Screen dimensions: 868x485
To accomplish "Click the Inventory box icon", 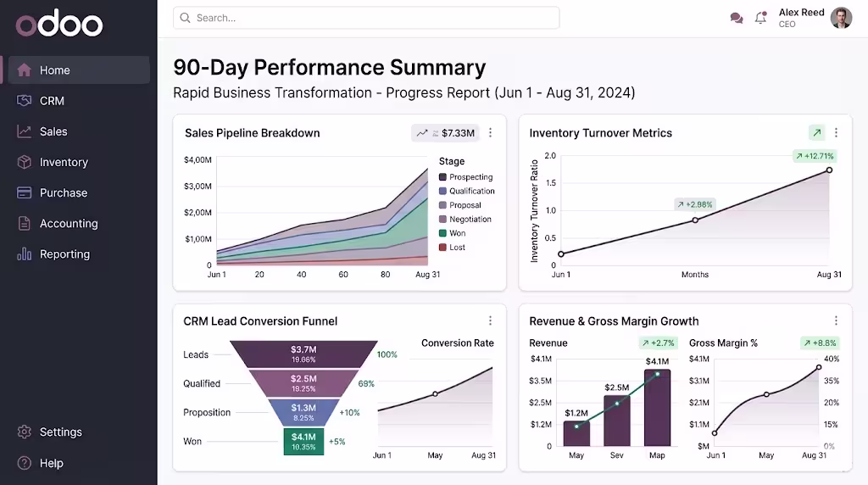I will (x=24, y=162).
